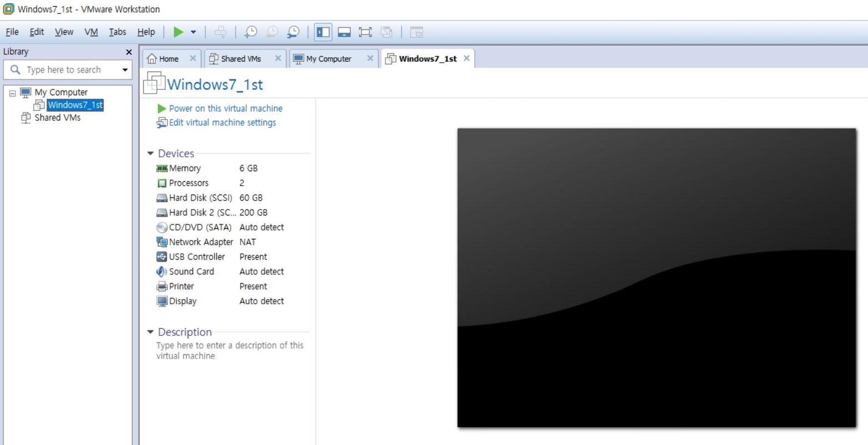
Task: Click the Windows7_1st active tab
Action: click(427, 59)
